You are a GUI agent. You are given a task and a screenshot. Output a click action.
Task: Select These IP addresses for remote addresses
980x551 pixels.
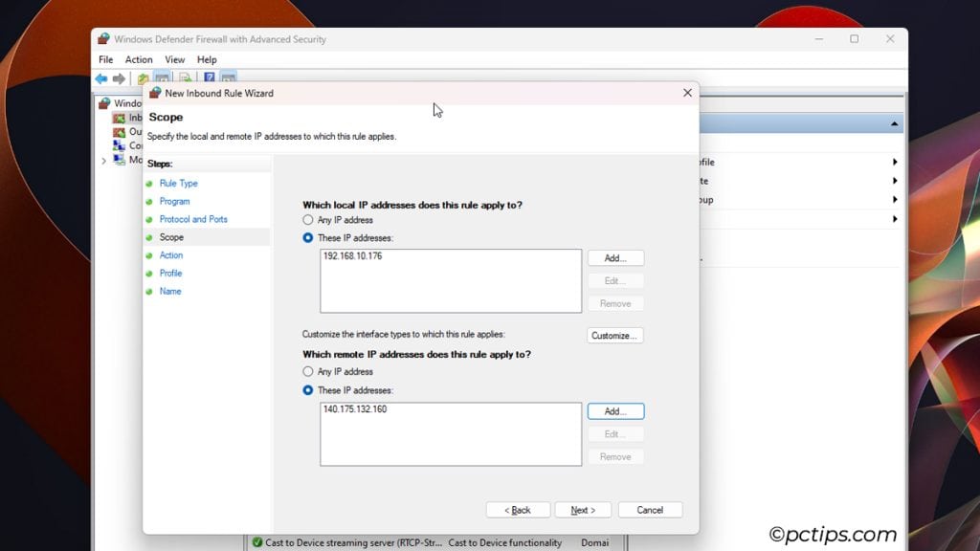coord(308,390)
